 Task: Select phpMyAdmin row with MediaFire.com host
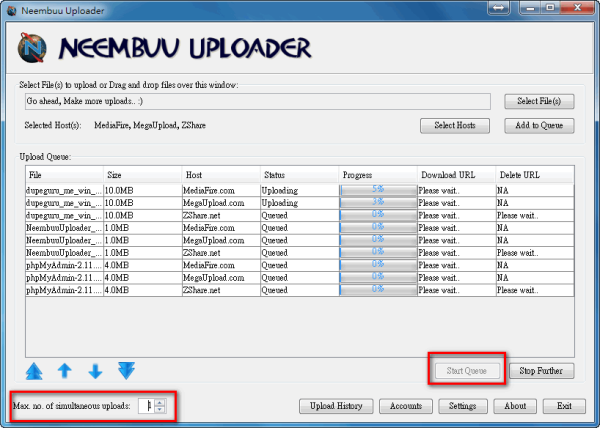(x=300, y=265)
